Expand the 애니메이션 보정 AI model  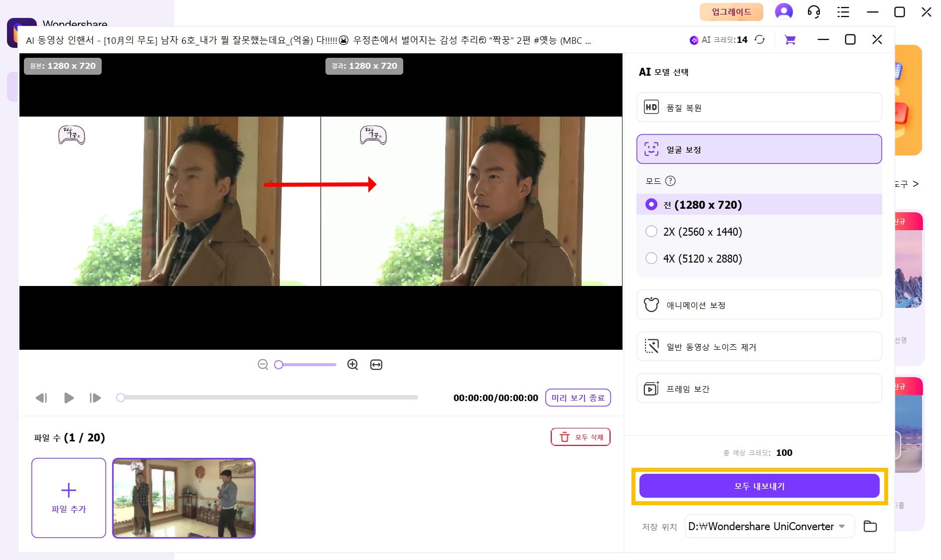point(759,305)
